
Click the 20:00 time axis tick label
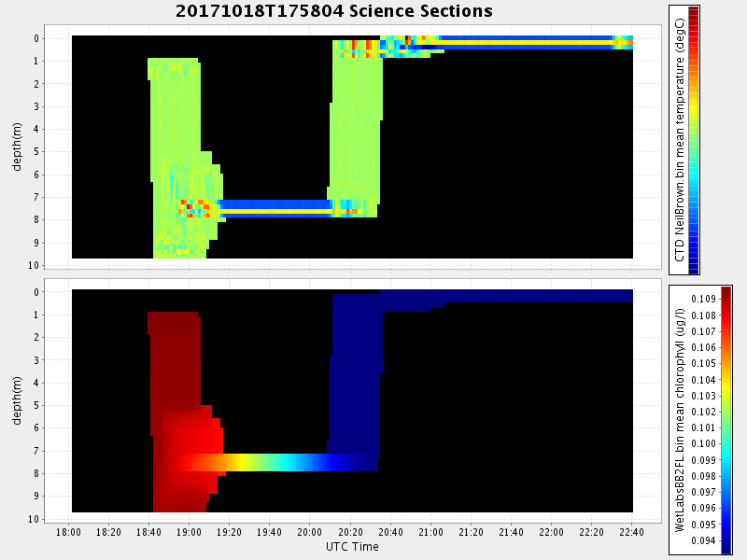[311, 532]
